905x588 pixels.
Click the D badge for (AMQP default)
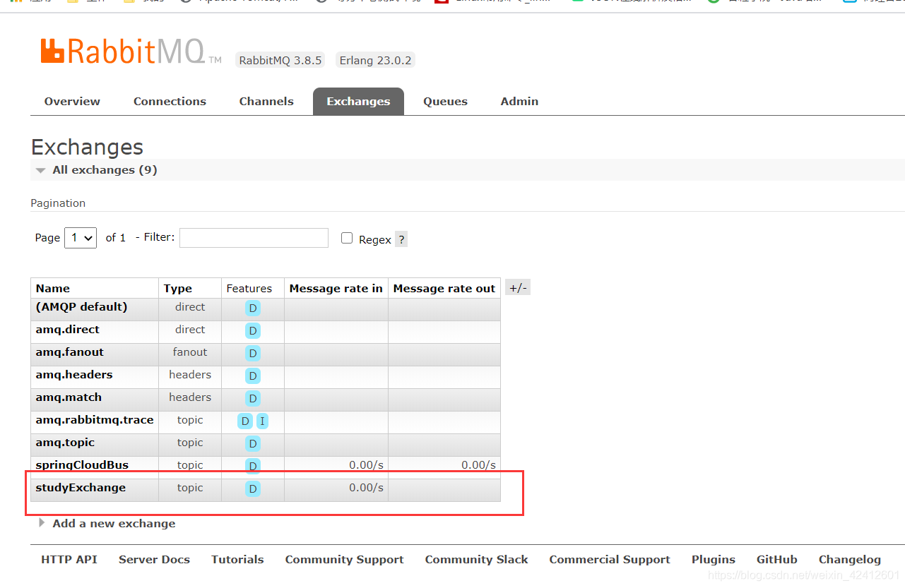[253, 308]
